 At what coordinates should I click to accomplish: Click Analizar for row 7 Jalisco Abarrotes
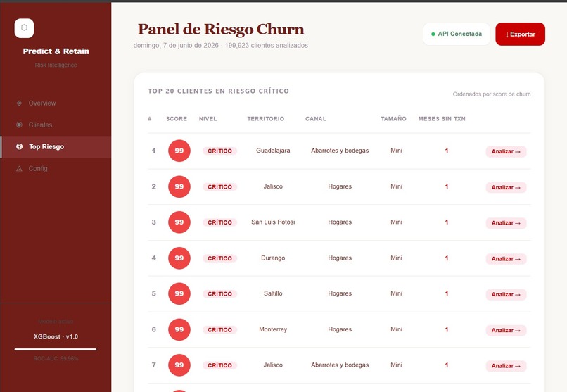pos(506,365)
